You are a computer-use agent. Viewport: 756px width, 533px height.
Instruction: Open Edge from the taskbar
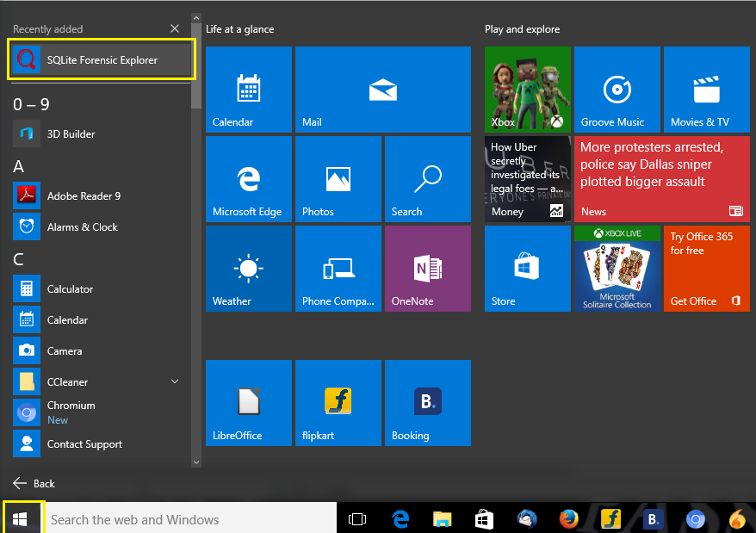(400, 519)
